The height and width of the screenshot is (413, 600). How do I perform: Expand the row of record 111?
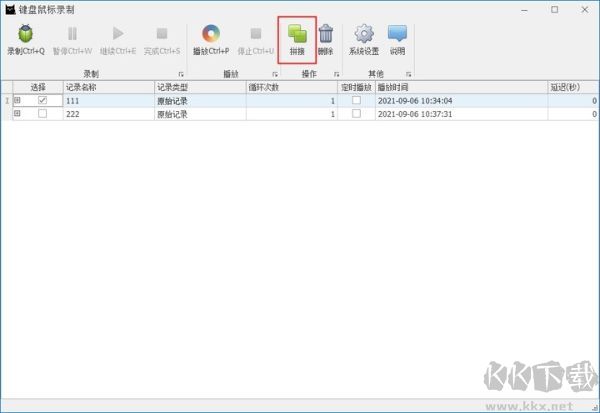[17, 100]
